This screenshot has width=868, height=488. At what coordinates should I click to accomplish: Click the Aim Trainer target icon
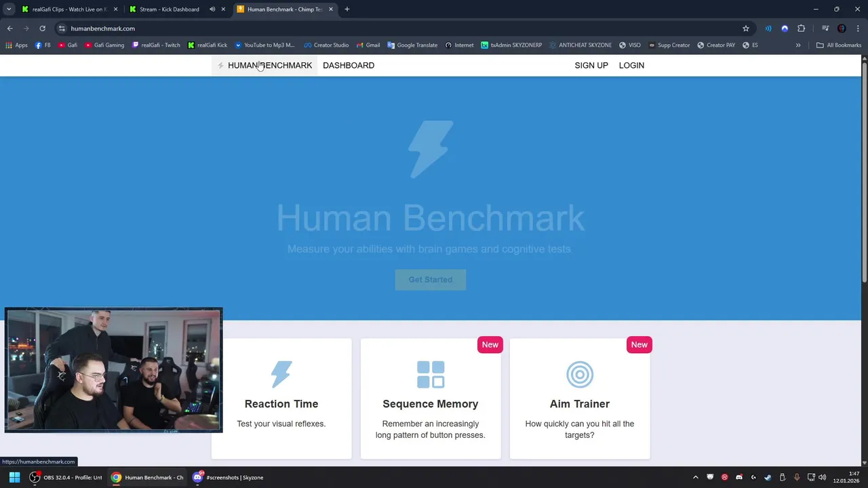[x=580, y=374]
